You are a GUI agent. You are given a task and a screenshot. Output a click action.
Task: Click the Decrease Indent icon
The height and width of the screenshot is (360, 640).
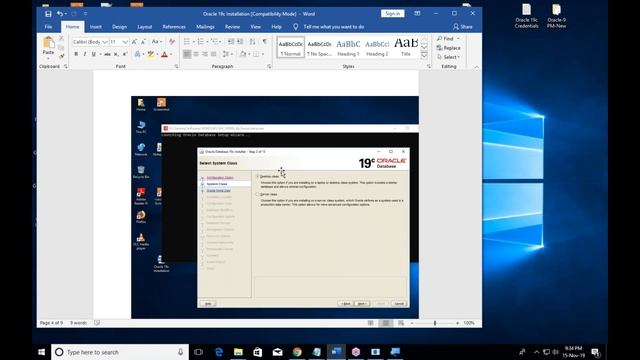click(231, 42)
